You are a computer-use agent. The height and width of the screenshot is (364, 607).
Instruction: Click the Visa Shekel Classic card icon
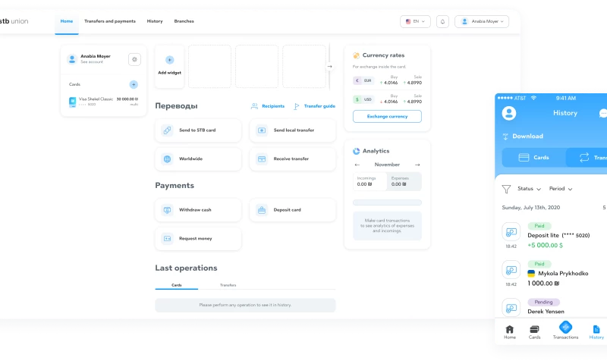(x=72, y=102)
